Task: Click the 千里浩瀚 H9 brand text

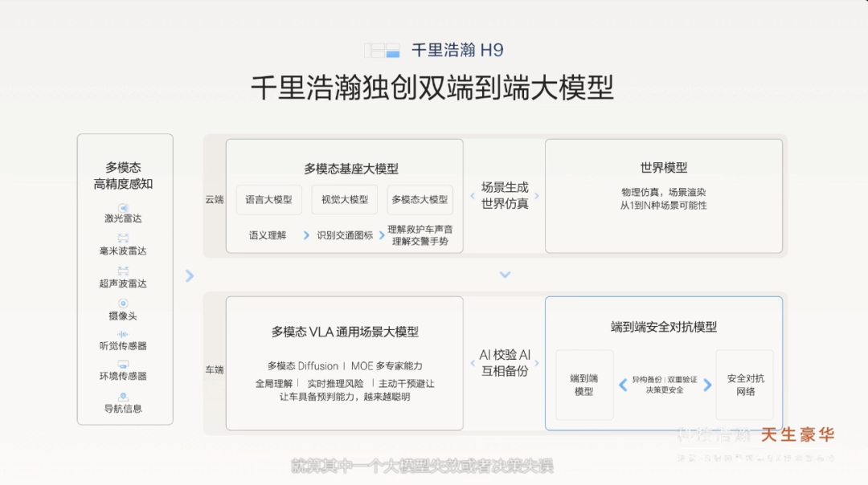Action: click(457, 51)
